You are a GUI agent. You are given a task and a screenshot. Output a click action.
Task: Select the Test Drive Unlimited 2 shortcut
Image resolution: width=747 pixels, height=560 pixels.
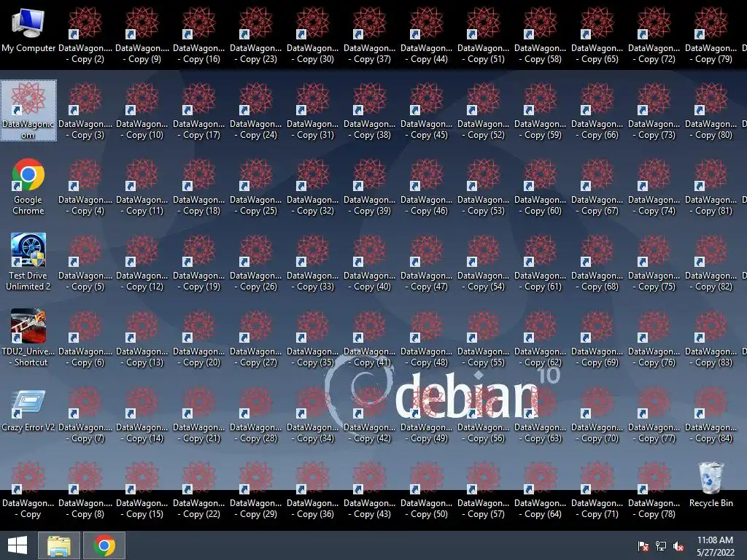click(28, 262)
